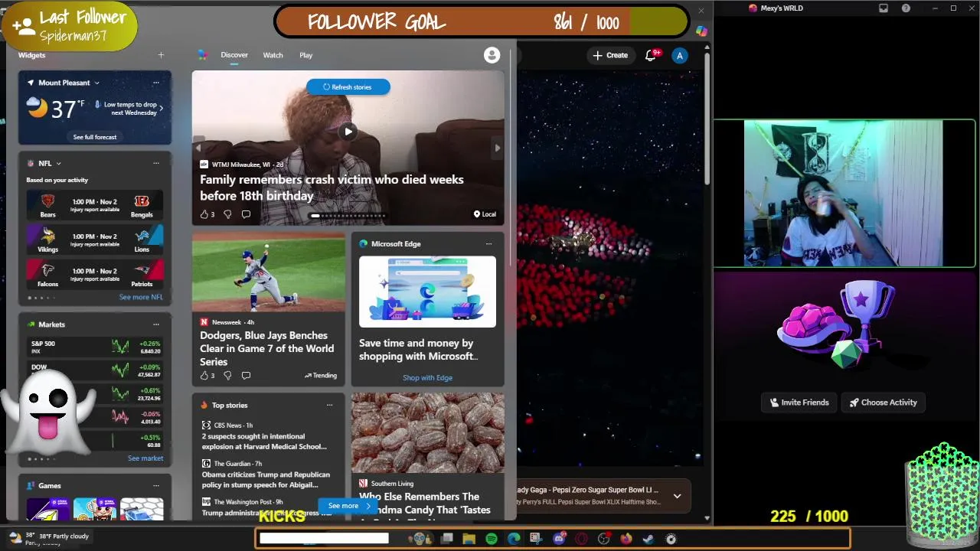This screenshot has width=980, height=551.
Task: Open Vikings vs Lions game row
Action: 95,240
